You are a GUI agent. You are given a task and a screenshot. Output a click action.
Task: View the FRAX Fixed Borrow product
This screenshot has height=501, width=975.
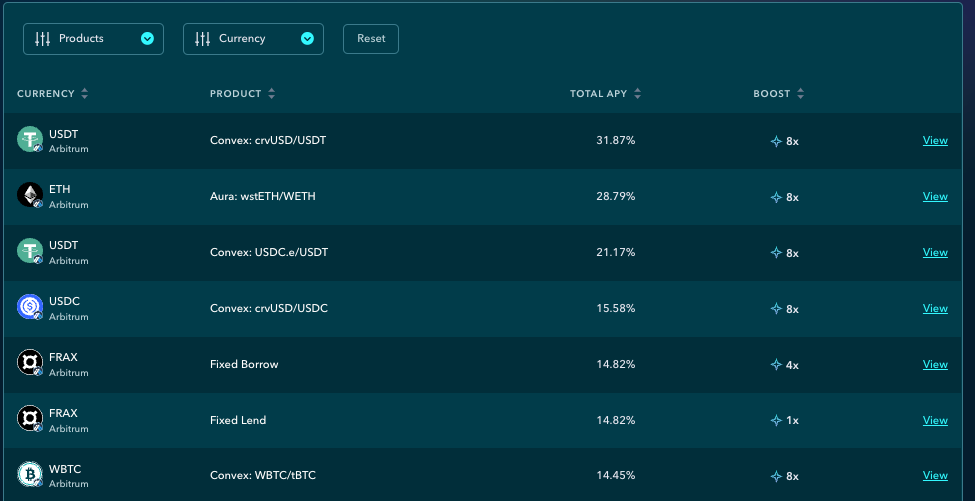[x=935, y=364]
